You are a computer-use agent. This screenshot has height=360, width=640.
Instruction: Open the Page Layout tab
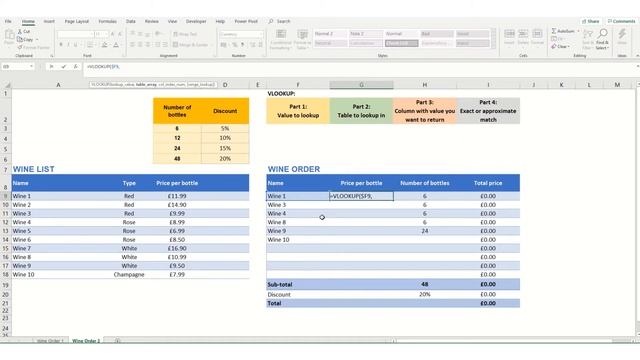(77, 21)
